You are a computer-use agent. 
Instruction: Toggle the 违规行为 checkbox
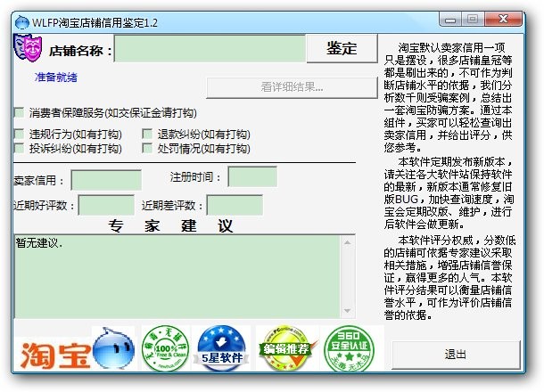19,134
